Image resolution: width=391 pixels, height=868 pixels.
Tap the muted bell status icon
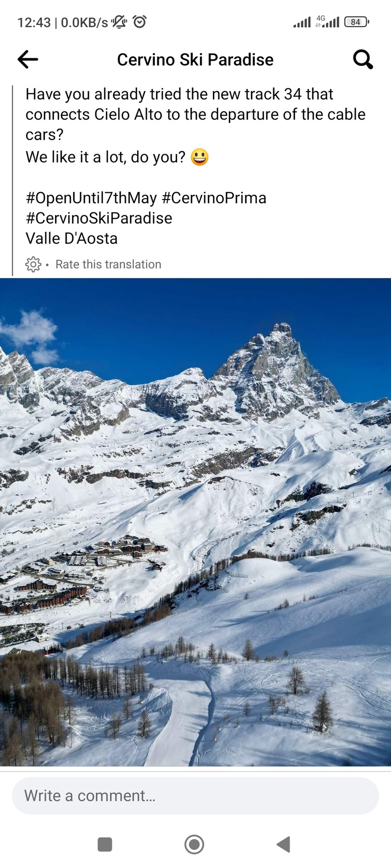pyautogui.click(x=119, y=22)
